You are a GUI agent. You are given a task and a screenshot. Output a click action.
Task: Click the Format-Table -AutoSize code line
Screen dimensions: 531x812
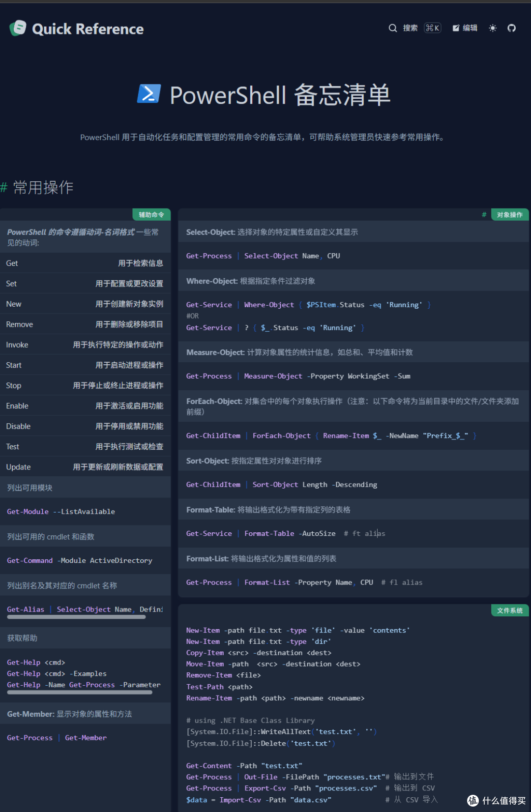[x=286, y=533]
